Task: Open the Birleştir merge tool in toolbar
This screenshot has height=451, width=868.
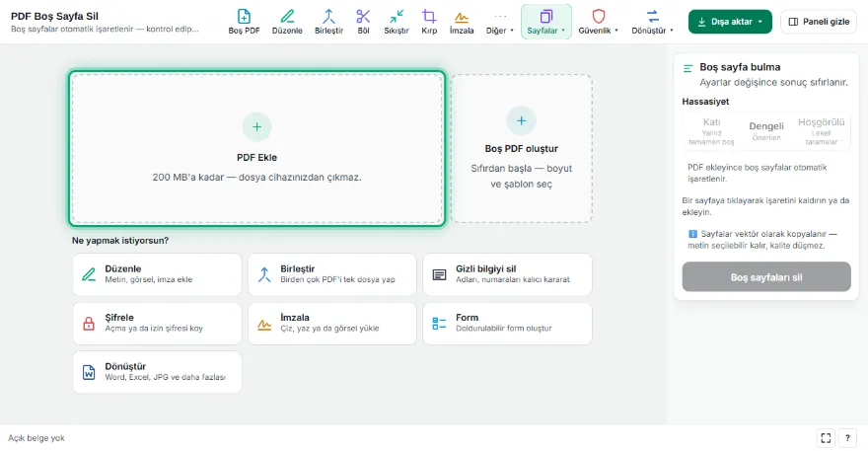Action: point(328,22)
